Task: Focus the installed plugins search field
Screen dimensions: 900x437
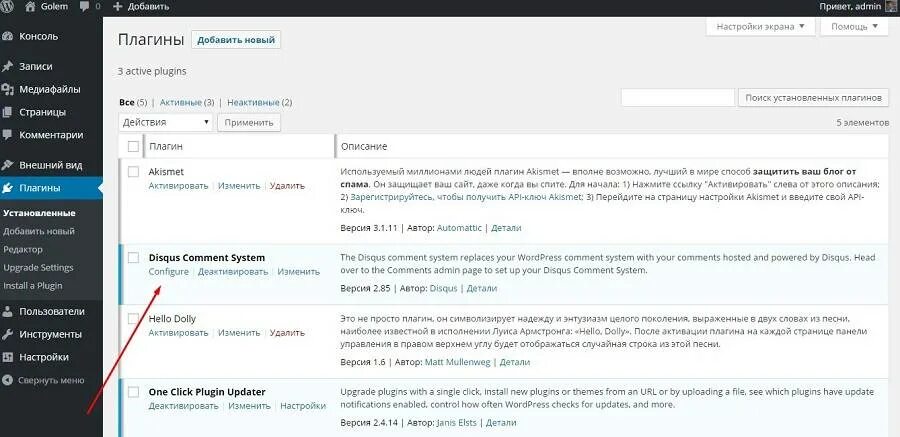Action: click(678, 98)
